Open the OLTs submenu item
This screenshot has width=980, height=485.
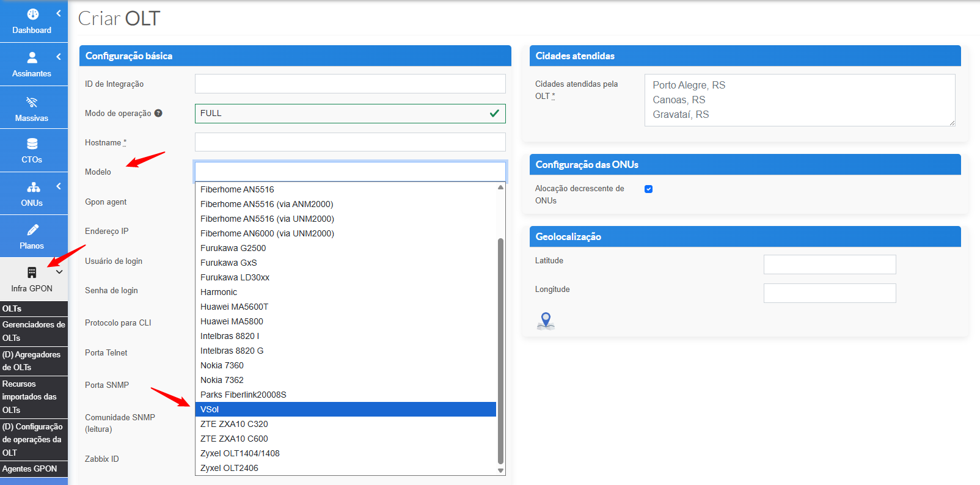tap(34, 308)
